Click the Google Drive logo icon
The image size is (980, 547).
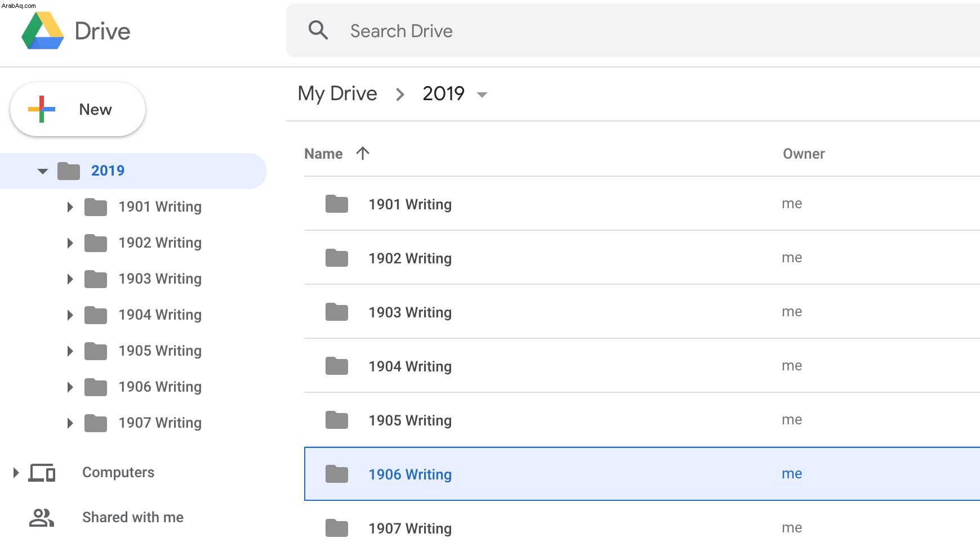[43, 31]
